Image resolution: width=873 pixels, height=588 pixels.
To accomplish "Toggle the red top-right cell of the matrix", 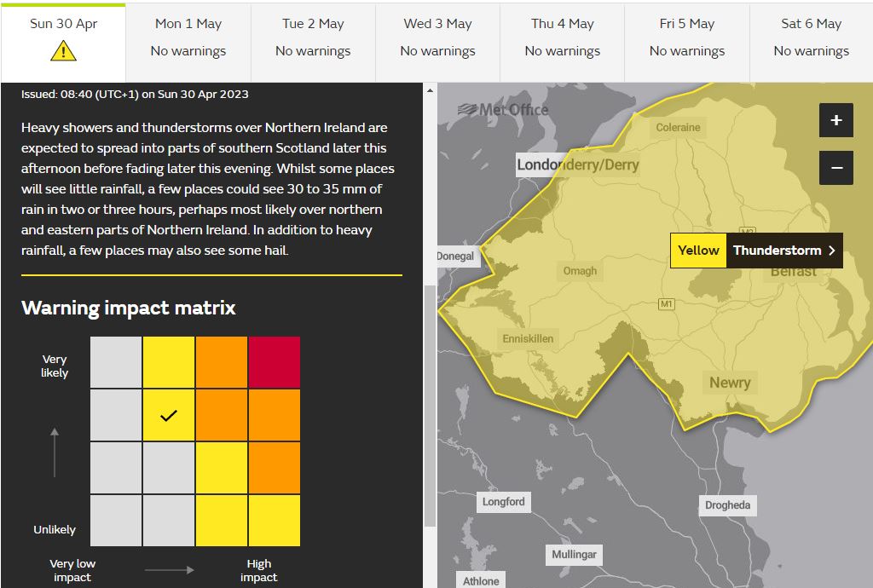I will coord(273,361).
